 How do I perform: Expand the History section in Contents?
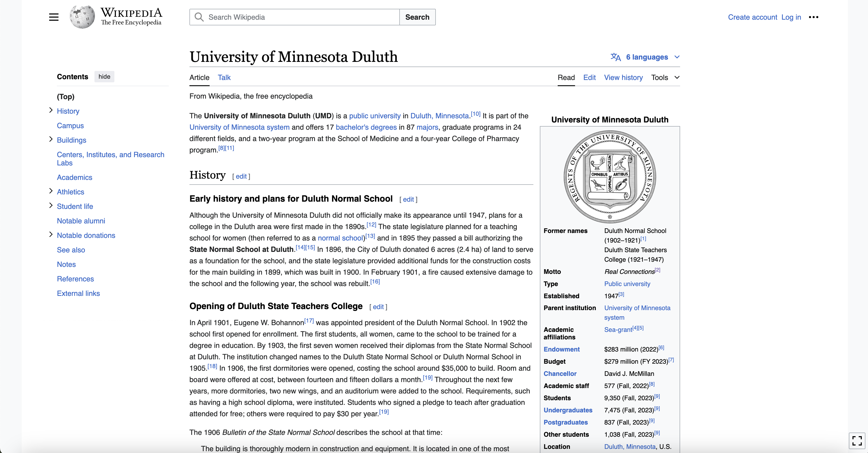51,110
